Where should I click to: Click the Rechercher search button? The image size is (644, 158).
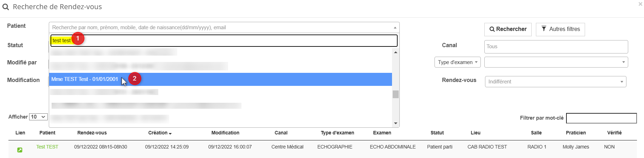pyautogui.click(x=508, y=29)
